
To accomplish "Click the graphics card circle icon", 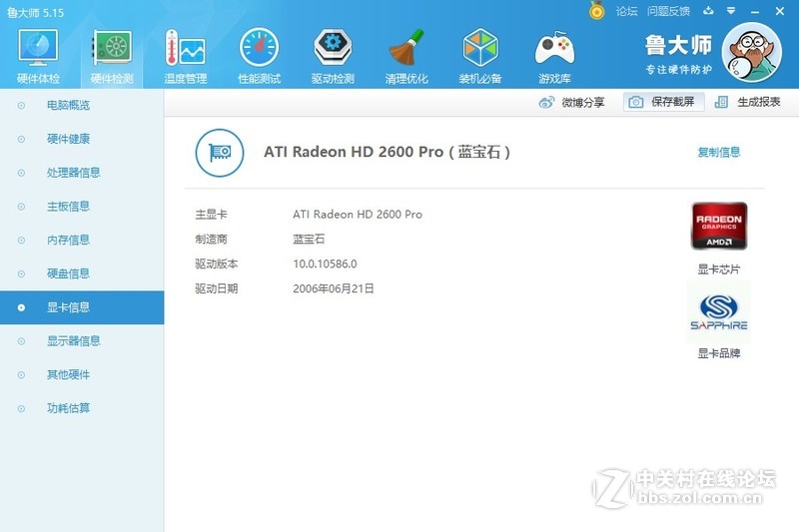I will [x=220, y=153].
